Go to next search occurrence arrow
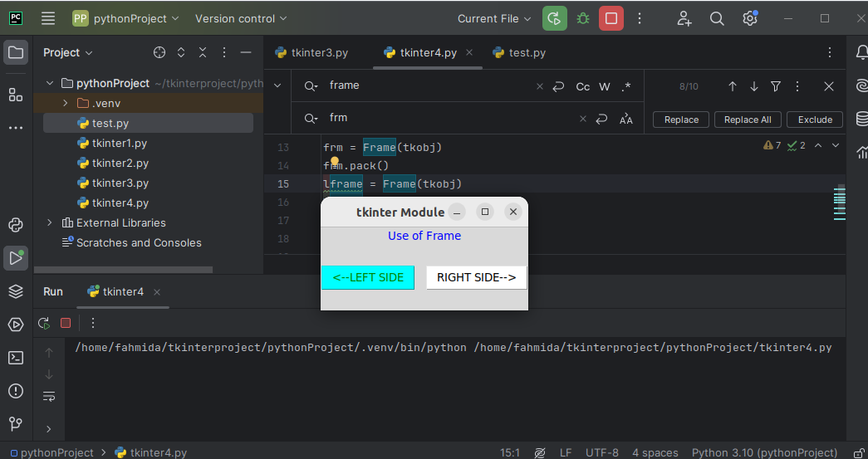Screen dimensions: 868x459 click(x=754, y=86)
